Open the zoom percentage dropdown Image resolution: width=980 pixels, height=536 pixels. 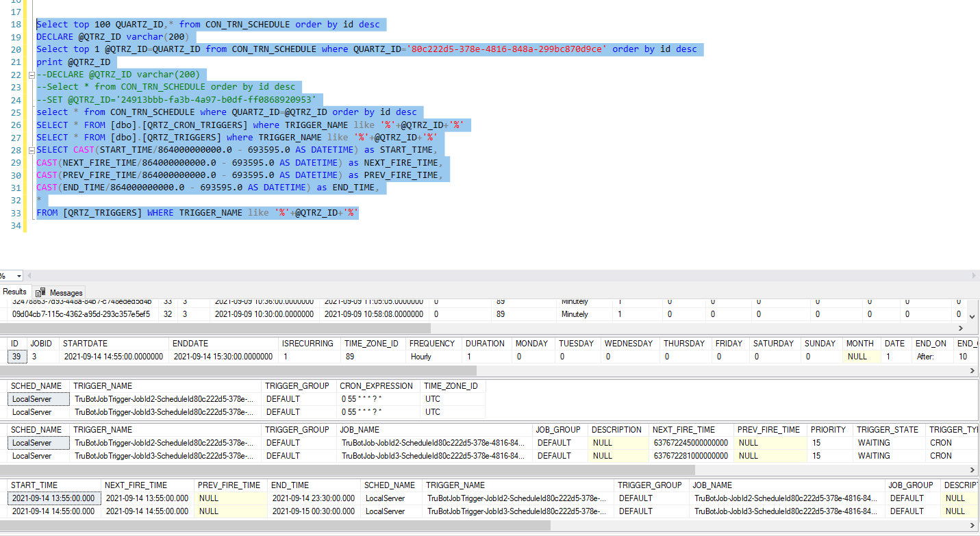tap(21, 276)
